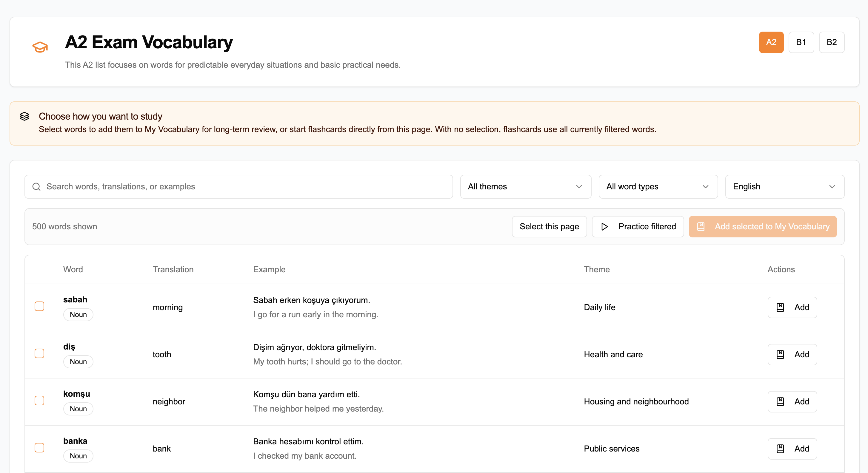This screenshot has width=868, height=473.
Task: Click the bookmark icon in banka row
Action: point(780,449)
